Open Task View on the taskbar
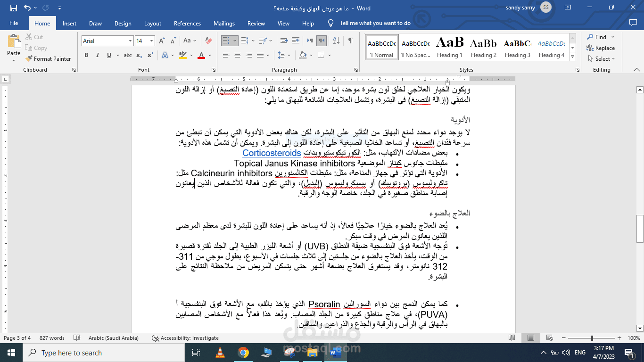 click(196, 353)
